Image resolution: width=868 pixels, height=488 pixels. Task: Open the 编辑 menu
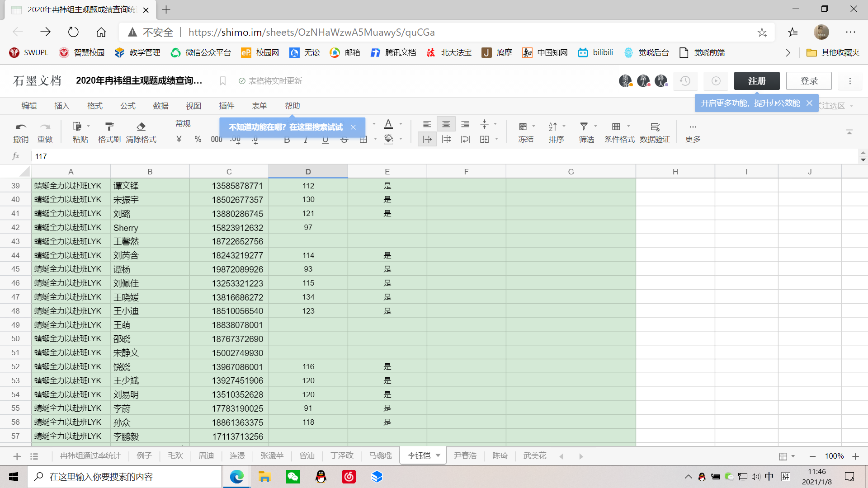click(x=29, y=106)
